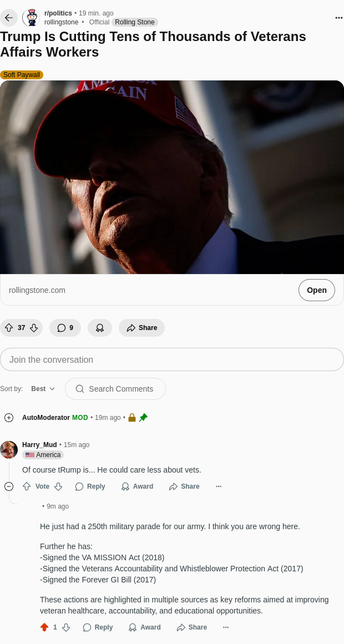This screenshot has height=644, width=344.
Task: Upvote Harry_Mud's comment
Action: (27, 486)
